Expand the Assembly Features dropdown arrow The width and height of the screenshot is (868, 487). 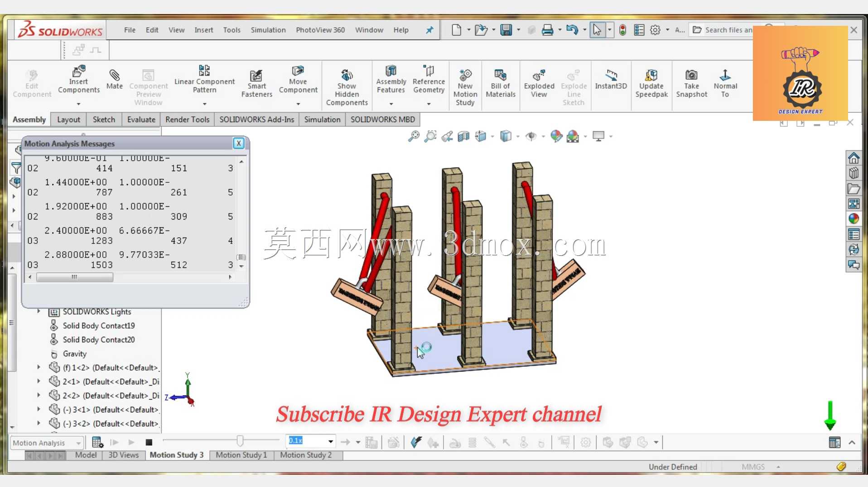[391, 104]
